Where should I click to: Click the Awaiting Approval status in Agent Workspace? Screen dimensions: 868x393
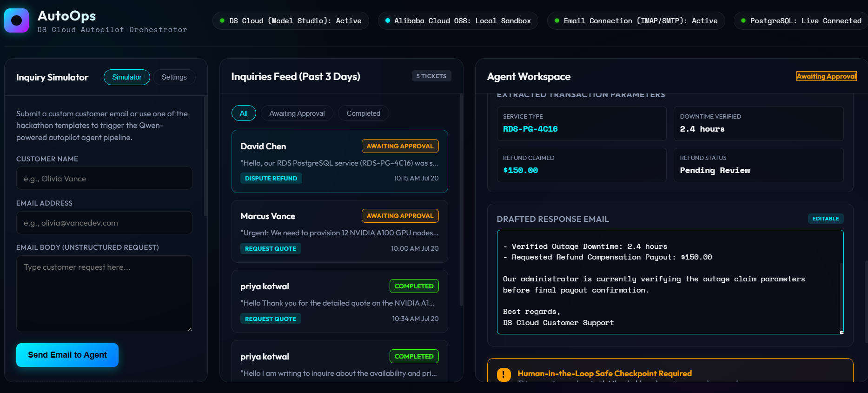coord(826,76)
